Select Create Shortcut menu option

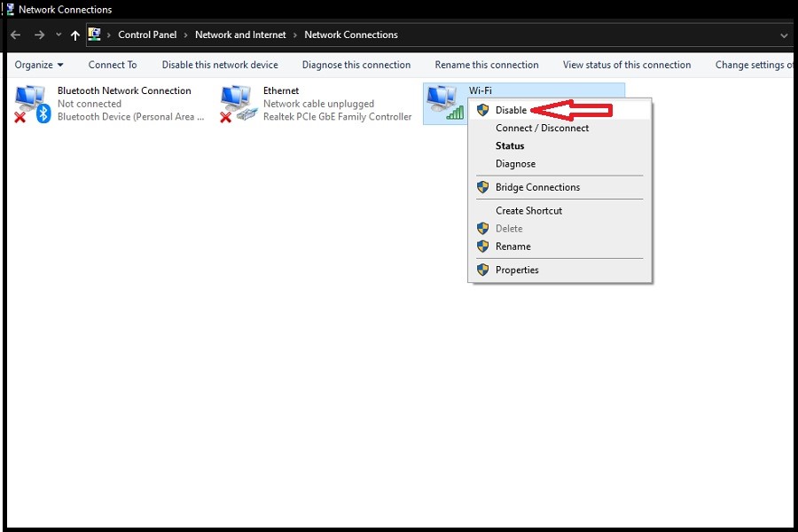(528, 210)
